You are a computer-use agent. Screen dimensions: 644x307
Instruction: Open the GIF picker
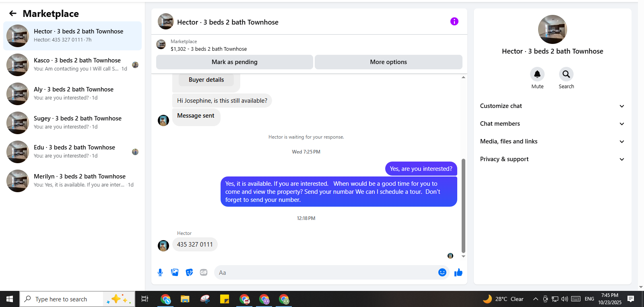click(x=204, y=272)
